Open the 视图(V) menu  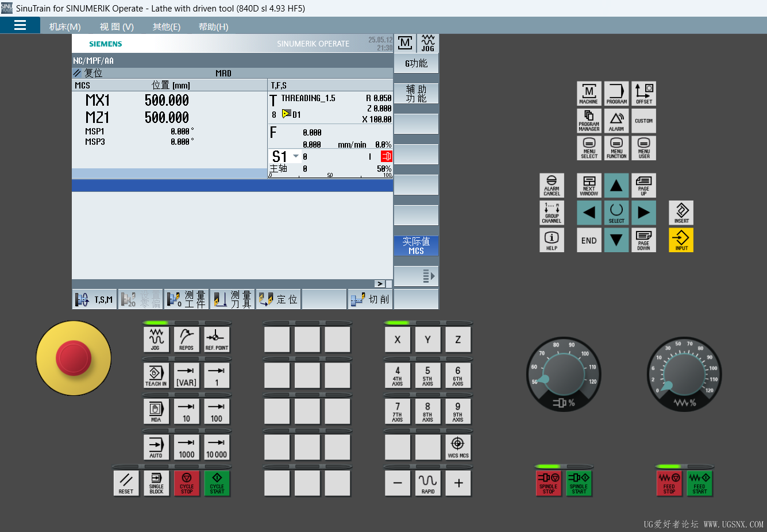117,26
